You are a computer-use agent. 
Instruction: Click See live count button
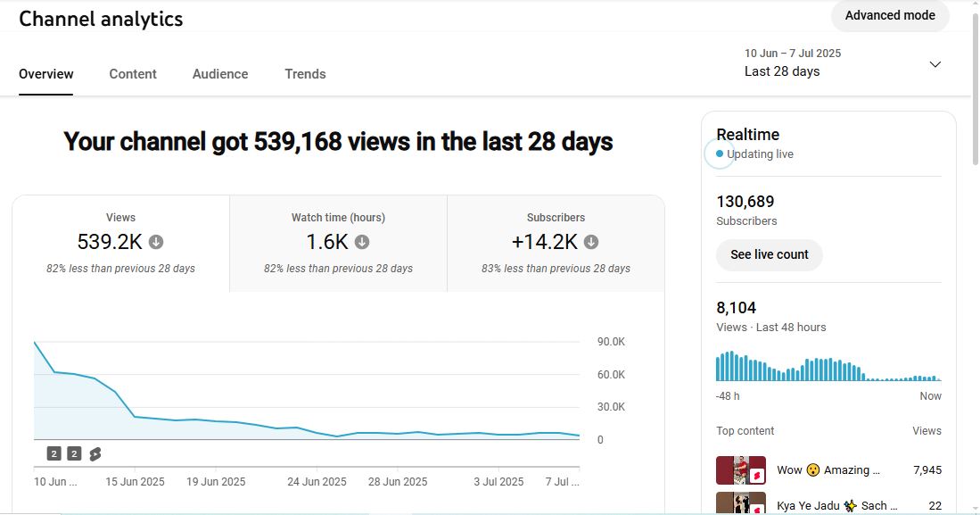(769, 255)
